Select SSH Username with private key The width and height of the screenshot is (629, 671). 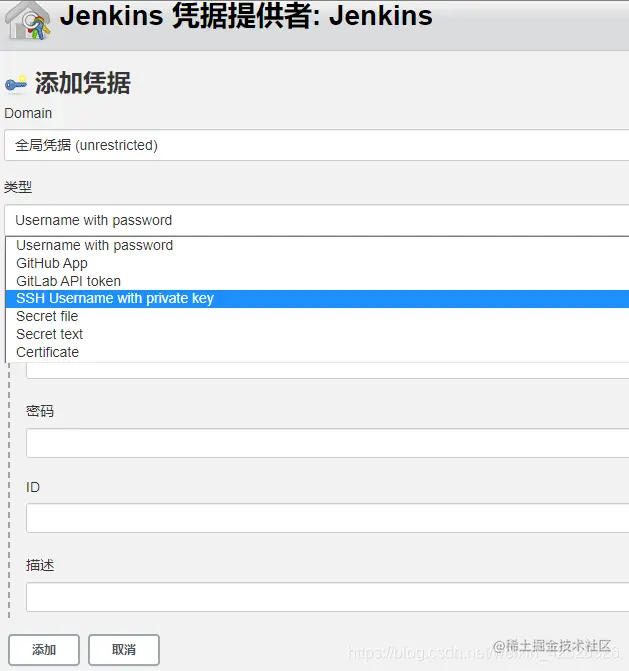point(317,298)
